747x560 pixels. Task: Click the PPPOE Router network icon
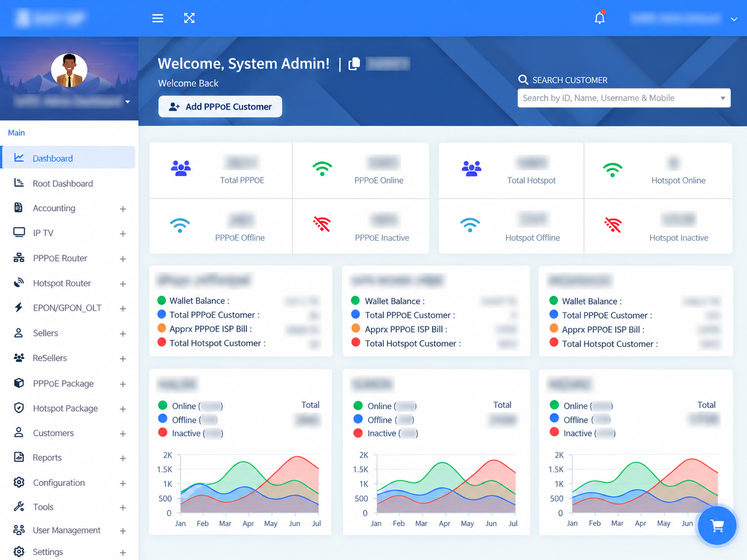pyautogui.click(x=19, y=258)
